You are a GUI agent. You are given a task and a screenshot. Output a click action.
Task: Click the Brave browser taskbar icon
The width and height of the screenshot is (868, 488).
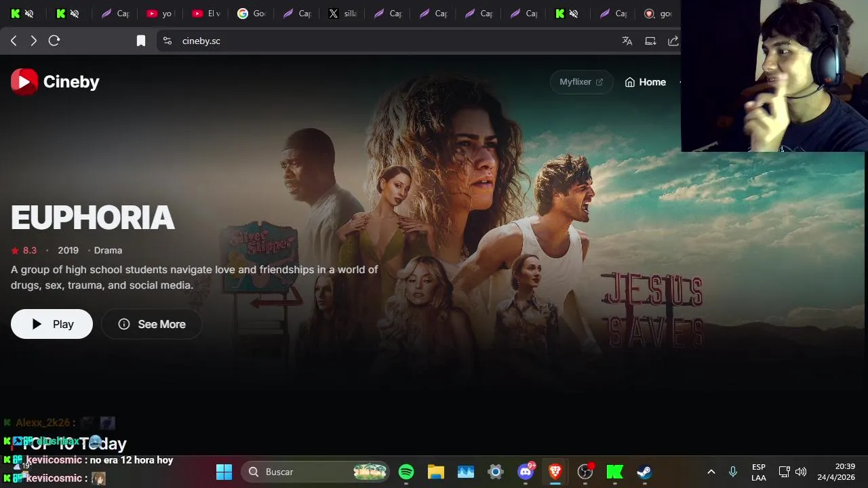tap(555, 472)
